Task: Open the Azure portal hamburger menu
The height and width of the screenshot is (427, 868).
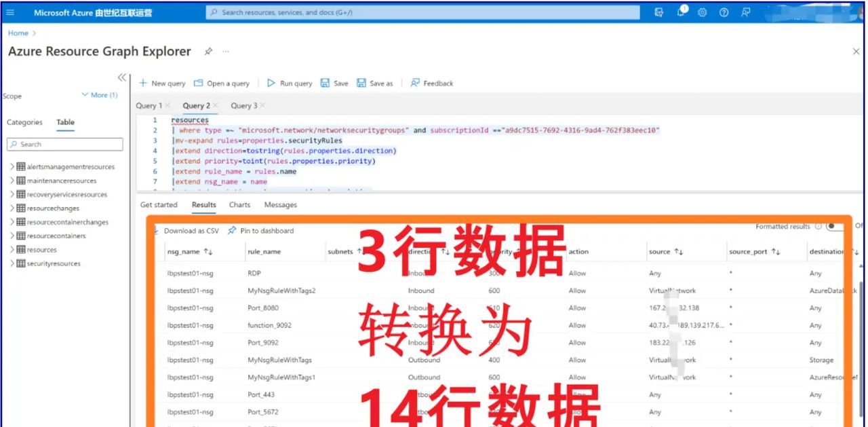Action: point(14,12)
